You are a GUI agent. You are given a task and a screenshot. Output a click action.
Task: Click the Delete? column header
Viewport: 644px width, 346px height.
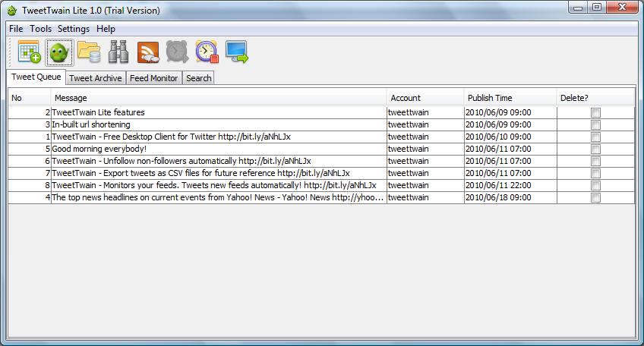[595, 98]
